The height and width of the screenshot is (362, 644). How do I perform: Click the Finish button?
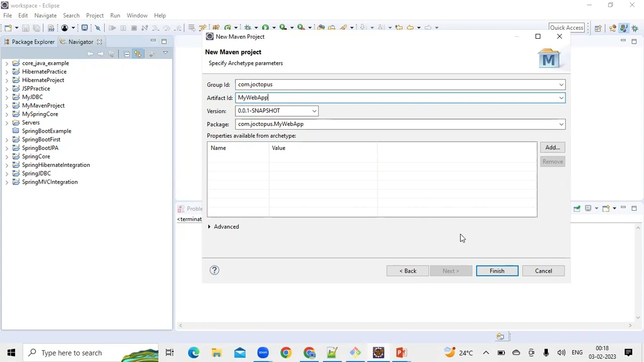tap(497, 271)
